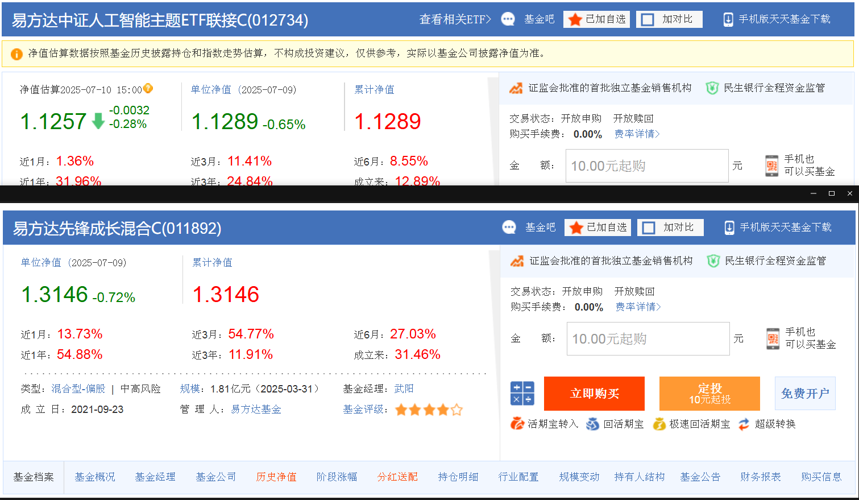The width and height of the screenshot is (859, 500).
Task: Click the 立即购买 button
Action: coord(594,393)
